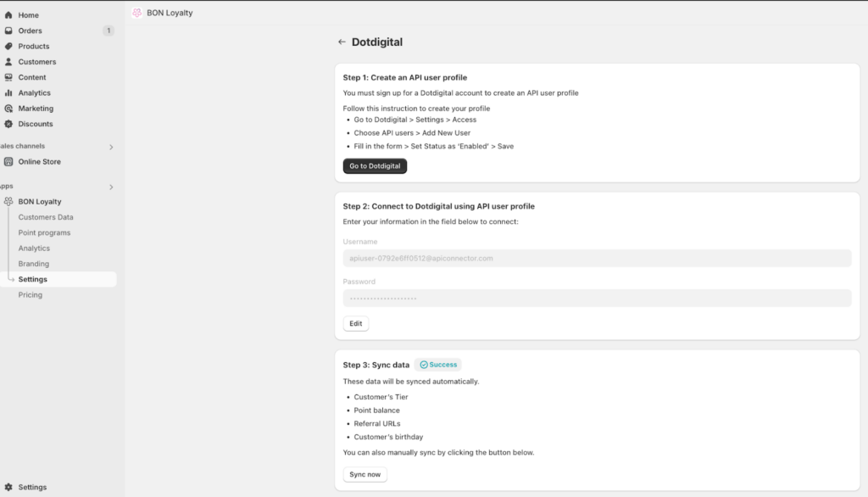This screenshot has height=497, width=868.
Task: Click the Sync now button
Action: (365, 474)
